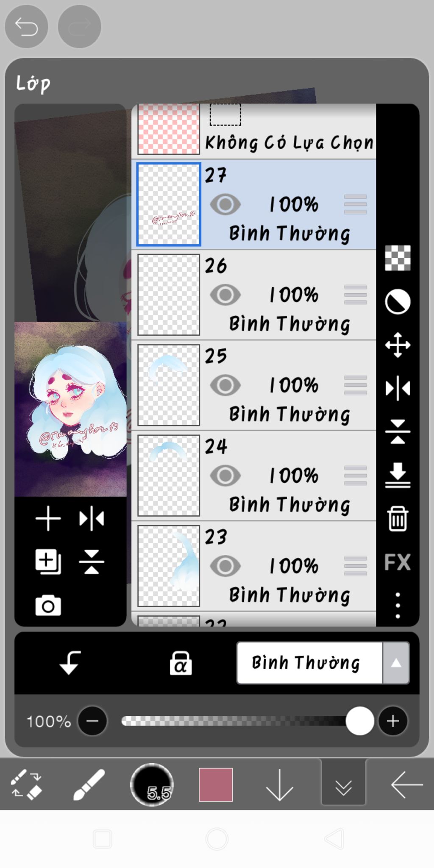Invert layer color with the circle icon
The image size is (434, 868).
pyautogui.click(x=398, y=302)
